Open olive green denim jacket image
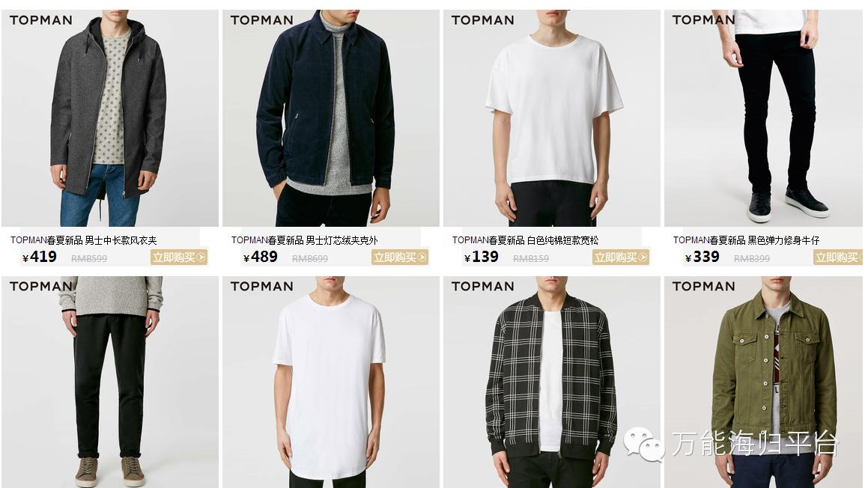The height and width of the screenshot is (488, 868). point(764,382)
